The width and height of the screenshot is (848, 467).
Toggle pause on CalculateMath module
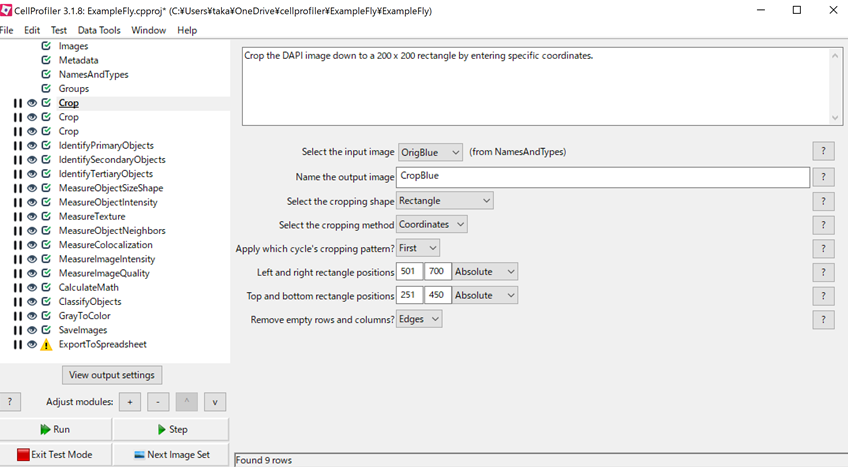pos(18,288)
